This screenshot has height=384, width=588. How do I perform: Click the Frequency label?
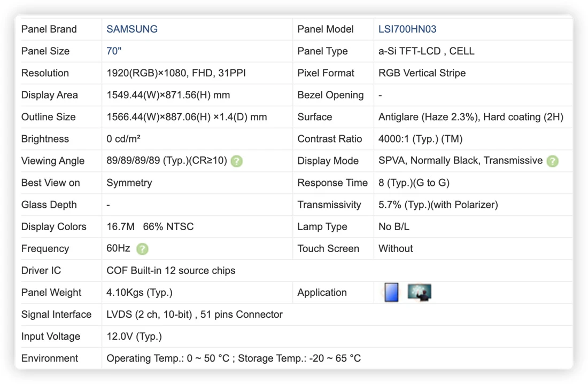[x=45, y=249]
